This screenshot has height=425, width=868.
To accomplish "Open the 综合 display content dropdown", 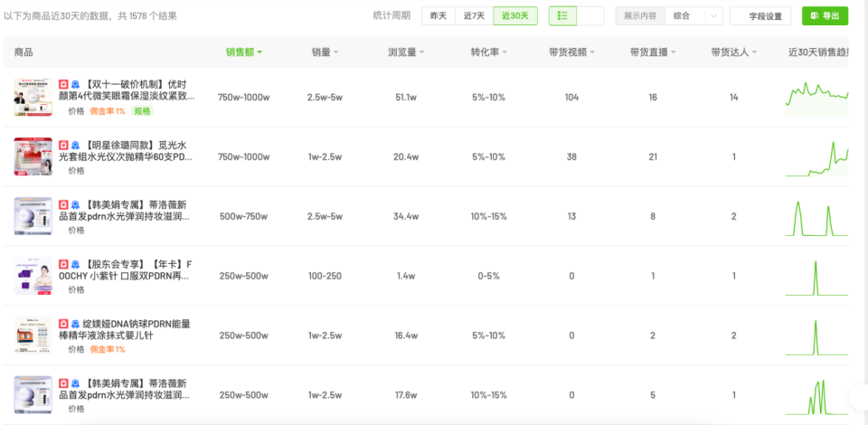I will click(x=693, y=15).
